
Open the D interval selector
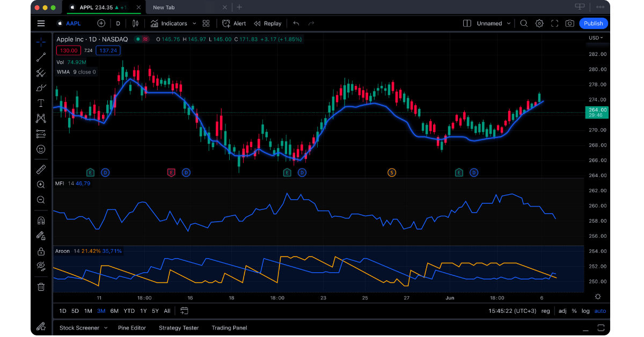(118, 24)
